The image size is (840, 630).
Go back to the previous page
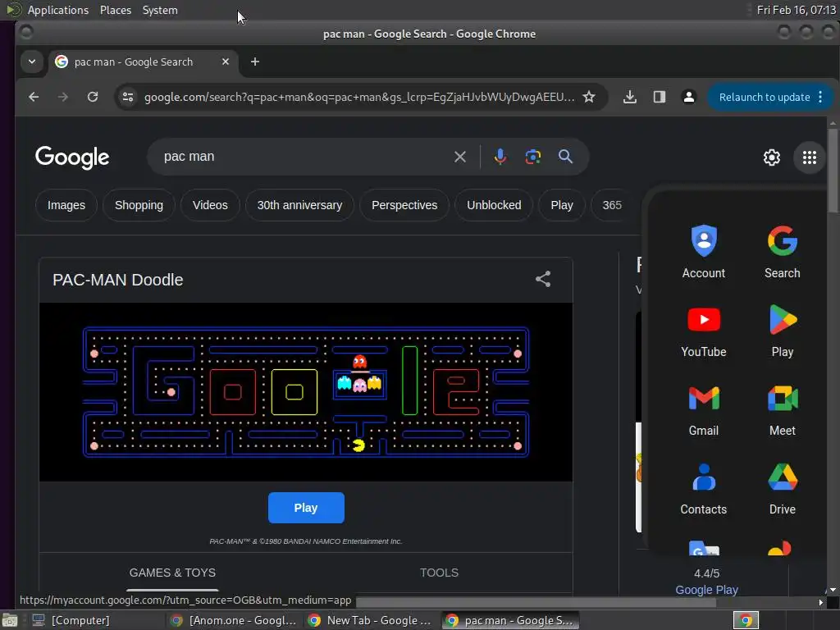(34, 97)
